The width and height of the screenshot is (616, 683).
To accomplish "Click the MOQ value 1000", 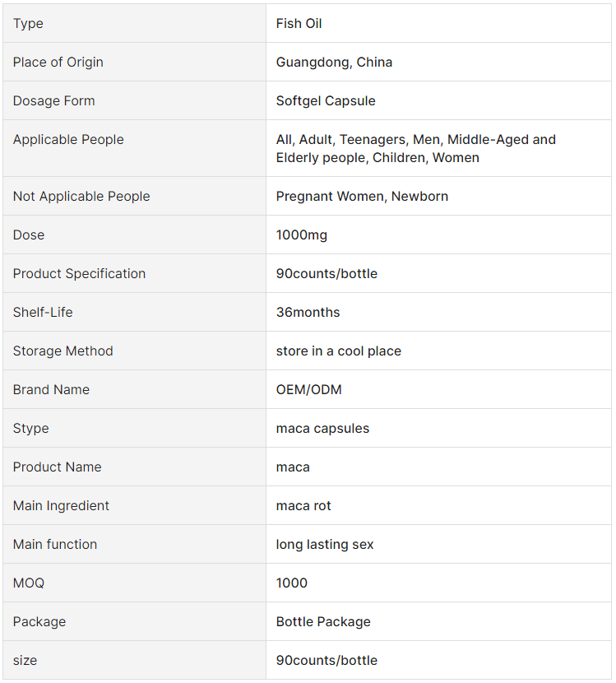I will pos(291,583).
